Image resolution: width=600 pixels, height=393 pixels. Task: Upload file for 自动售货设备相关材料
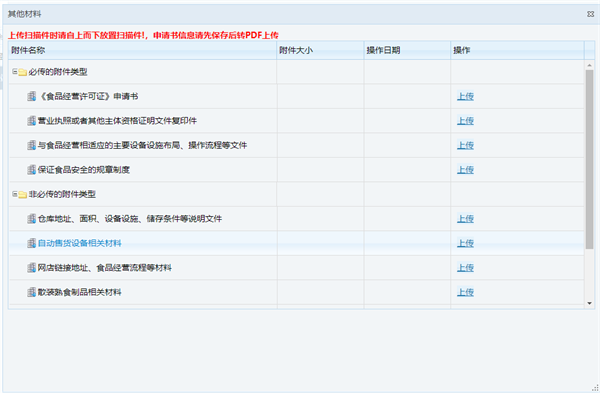coord(465,243)
